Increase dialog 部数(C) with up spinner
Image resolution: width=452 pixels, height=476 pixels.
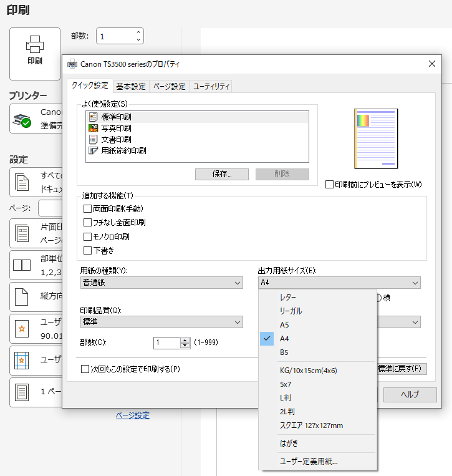click(x=185, y=340)
